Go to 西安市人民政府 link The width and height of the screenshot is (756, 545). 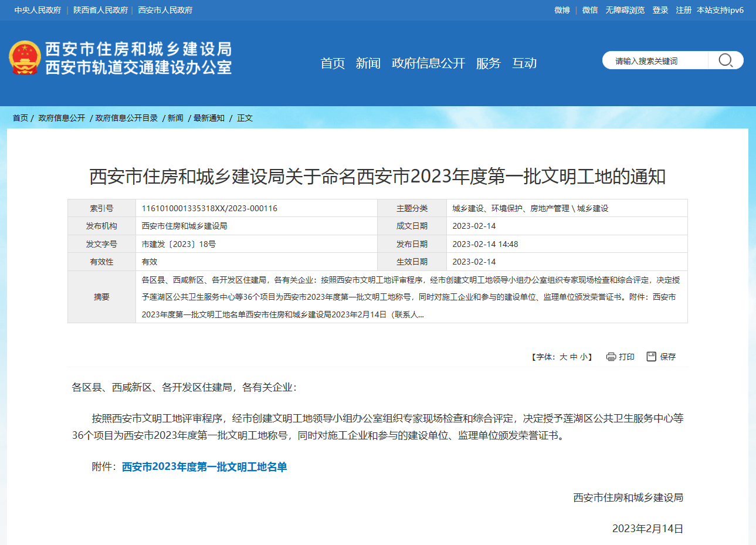tap(165, 10)
